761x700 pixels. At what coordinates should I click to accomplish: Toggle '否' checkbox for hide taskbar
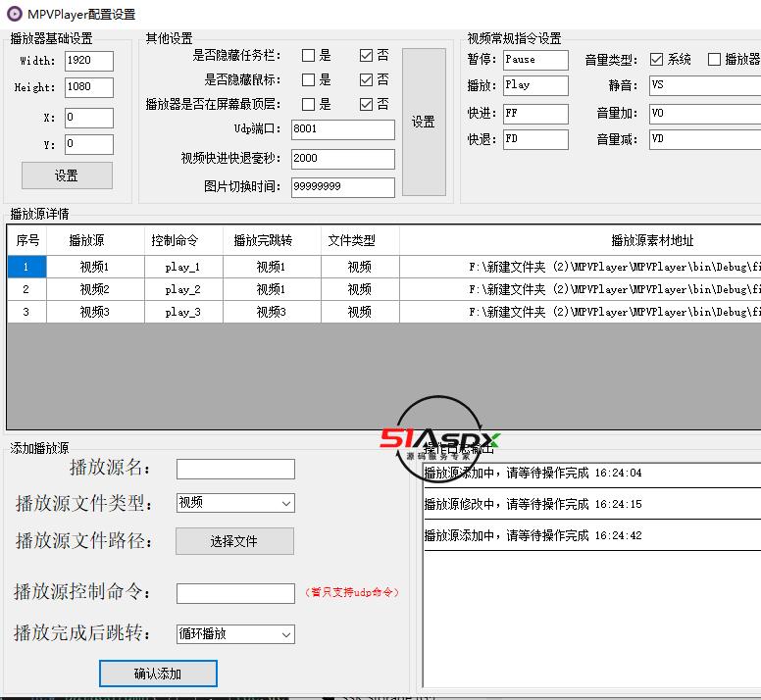367,55
